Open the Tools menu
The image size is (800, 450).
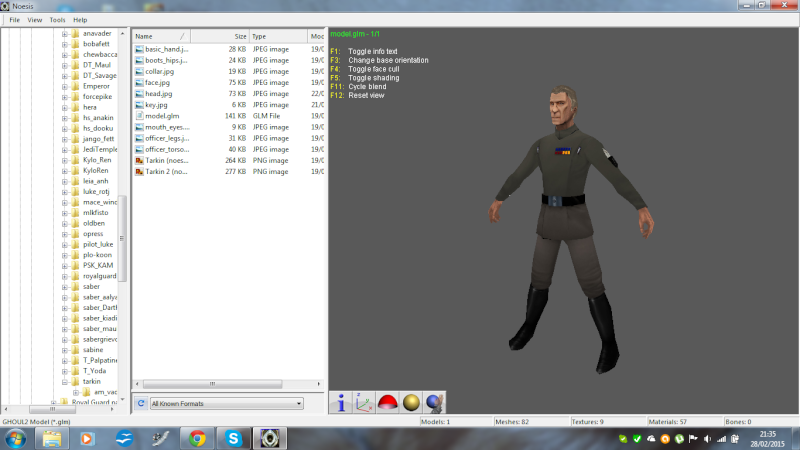57,20
